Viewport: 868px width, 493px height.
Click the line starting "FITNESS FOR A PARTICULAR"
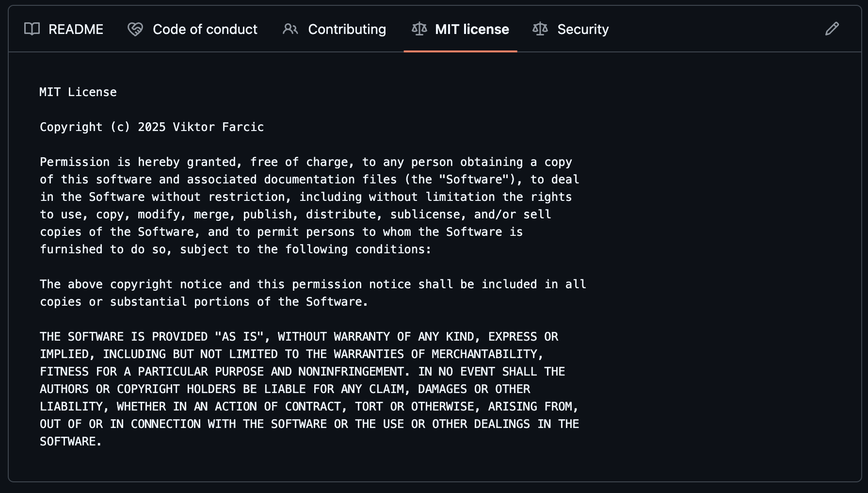tap(302, 372)
